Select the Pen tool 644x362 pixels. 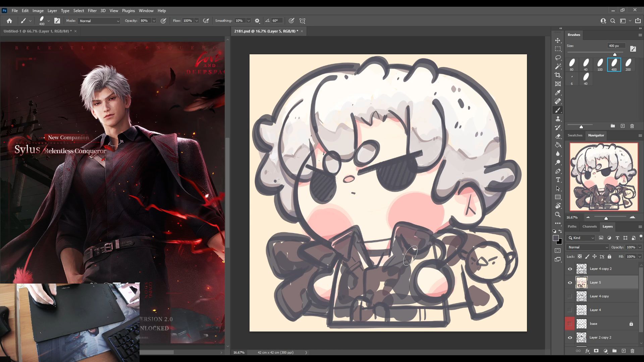click(558, 171)
